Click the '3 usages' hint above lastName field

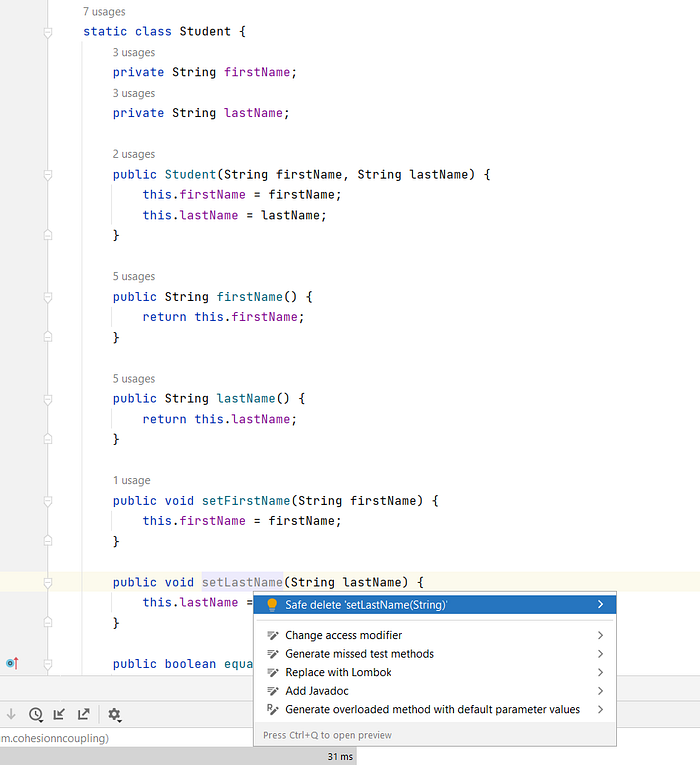(x=134, y=93)
